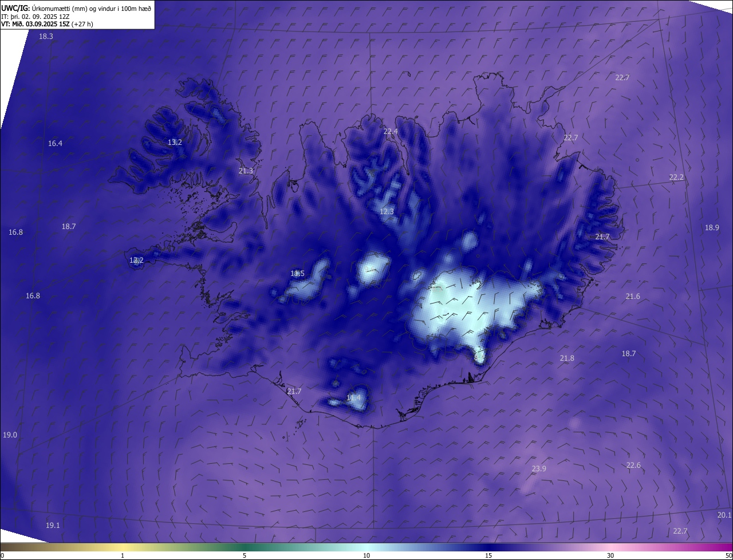Click the 21.8 value label
This screenshot has height=560, width=733.
pyautogui.click(x=566, y=358)
